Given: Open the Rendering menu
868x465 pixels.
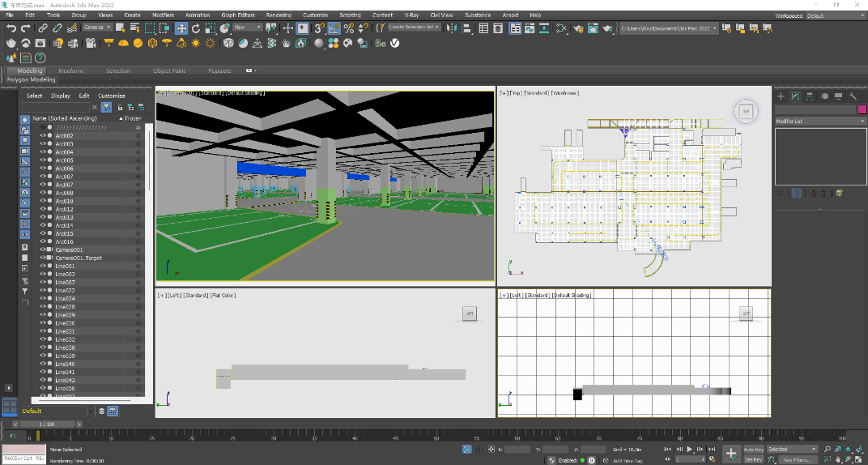Looking at the screenshot, I should point(279,15).
